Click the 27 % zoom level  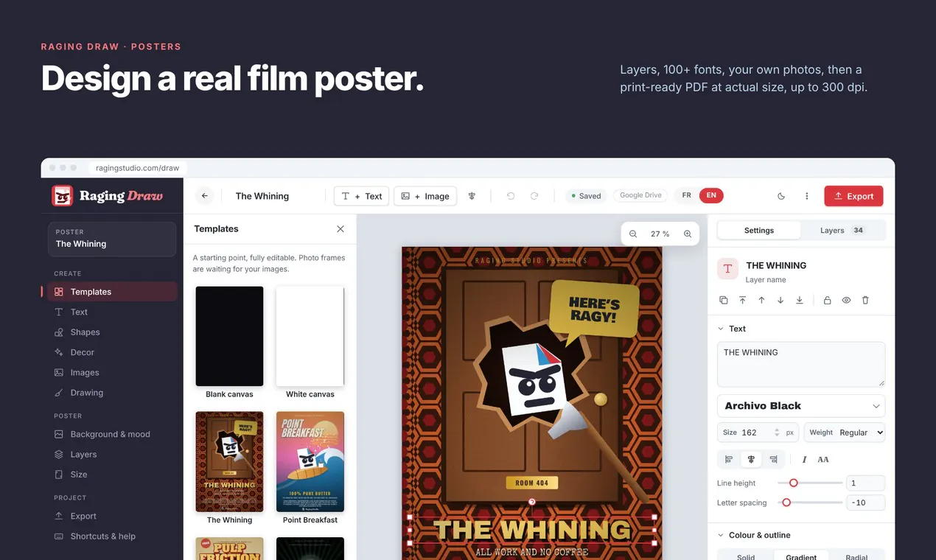[x=660, y=234]
